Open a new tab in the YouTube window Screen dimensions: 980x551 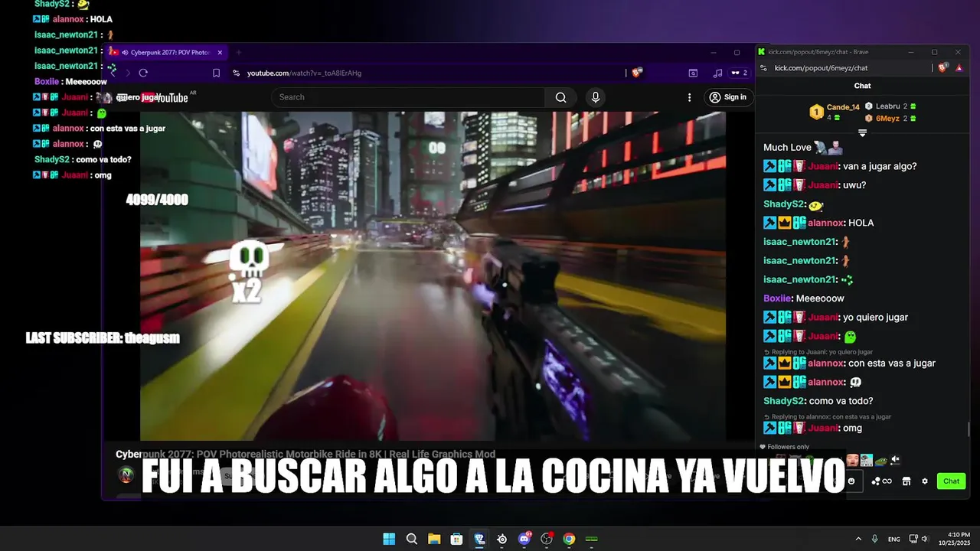(x=238, y=53)
